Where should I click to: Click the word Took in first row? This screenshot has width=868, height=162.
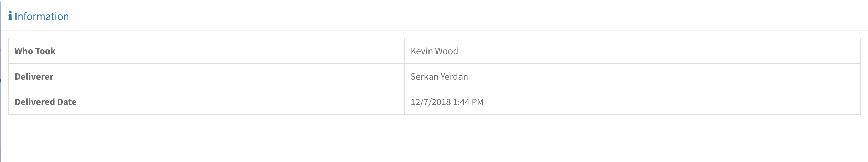click(45, 51)
